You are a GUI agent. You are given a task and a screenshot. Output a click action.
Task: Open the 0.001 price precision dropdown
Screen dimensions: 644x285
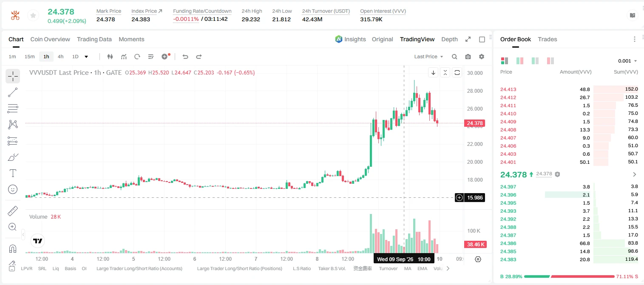point(627,61)
